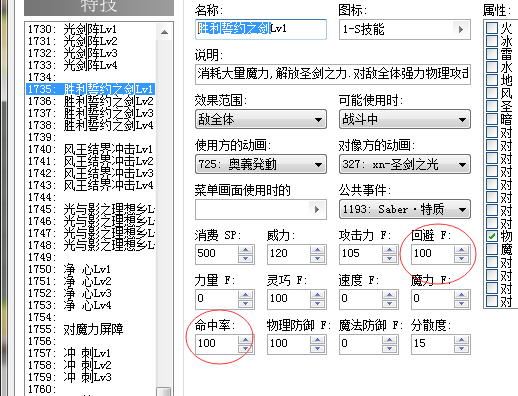Increase the 威力 value with up arrow
This screenshot has height=396, width=518.
coord(318,250)
